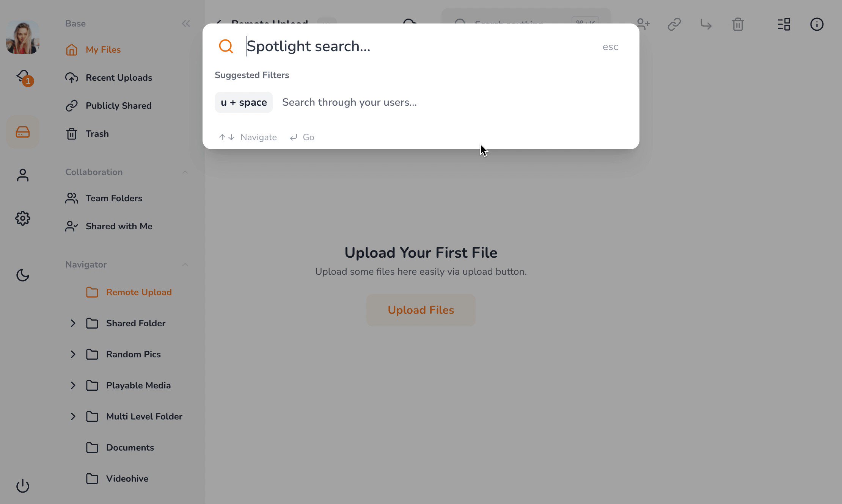
Task: Click the user profile icon in the sidebar rail
Action: [22, 175]
